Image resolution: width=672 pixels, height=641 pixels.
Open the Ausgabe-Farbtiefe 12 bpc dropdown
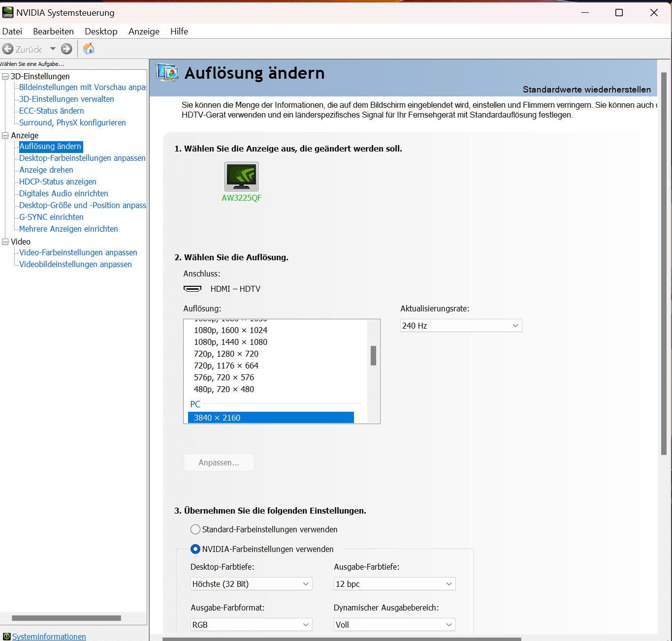pos(394,584)
